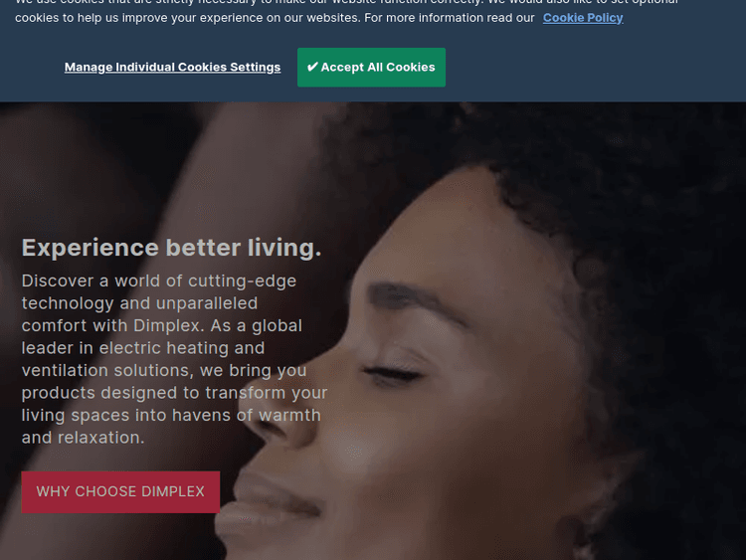Click the cookie notice text "For more information read our"
The width and height of the screenshot is (746, 560).
pyautogui.click(x=450, y=18)
